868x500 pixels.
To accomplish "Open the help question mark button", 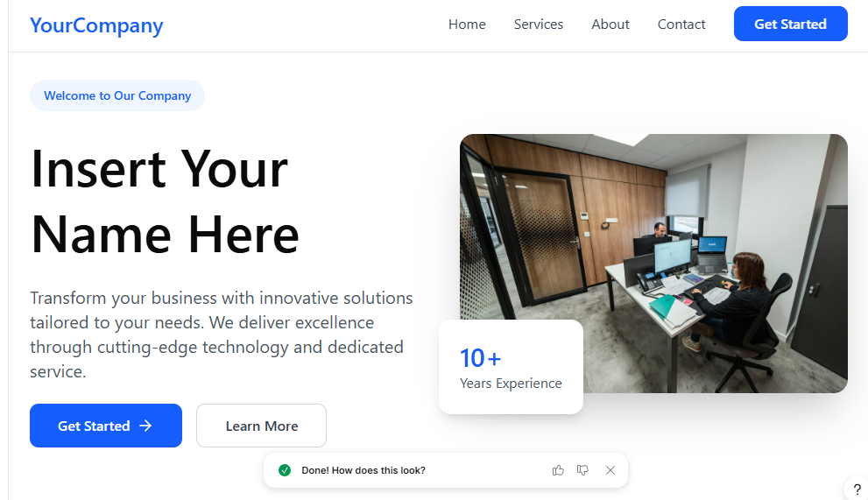I will (857, 489).
